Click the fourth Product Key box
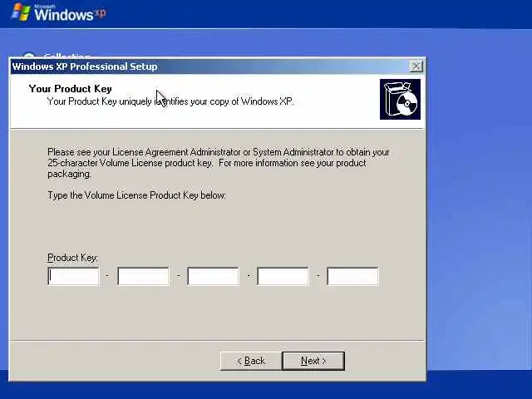 tap(283, 276)
